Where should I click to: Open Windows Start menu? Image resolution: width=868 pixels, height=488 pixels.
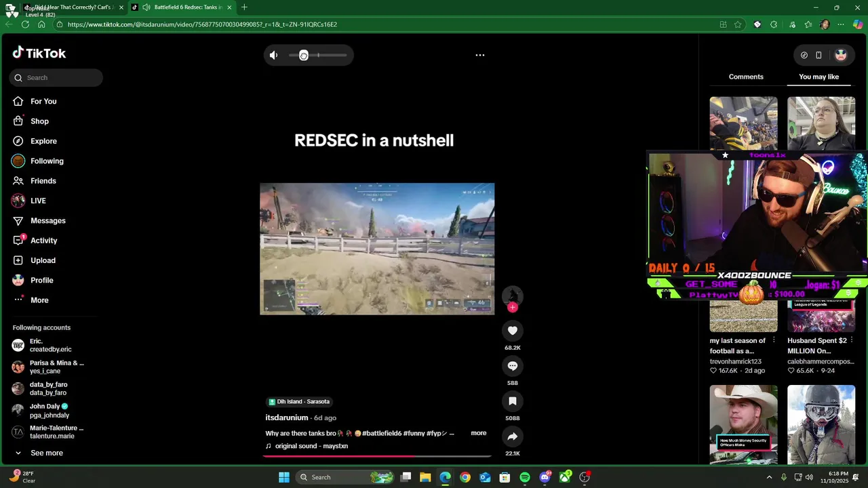point(284,477)
